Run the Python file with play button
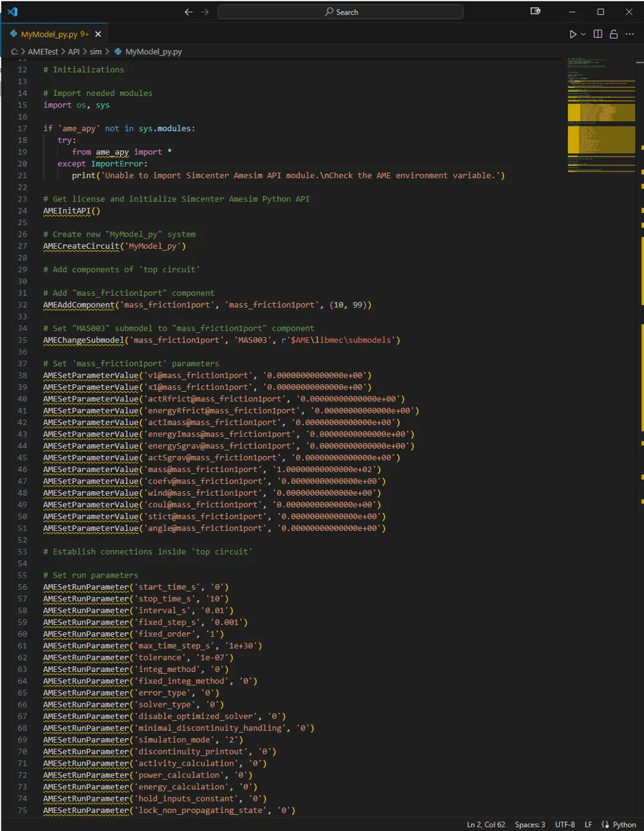The image size is (644, 831). [573, 34]
